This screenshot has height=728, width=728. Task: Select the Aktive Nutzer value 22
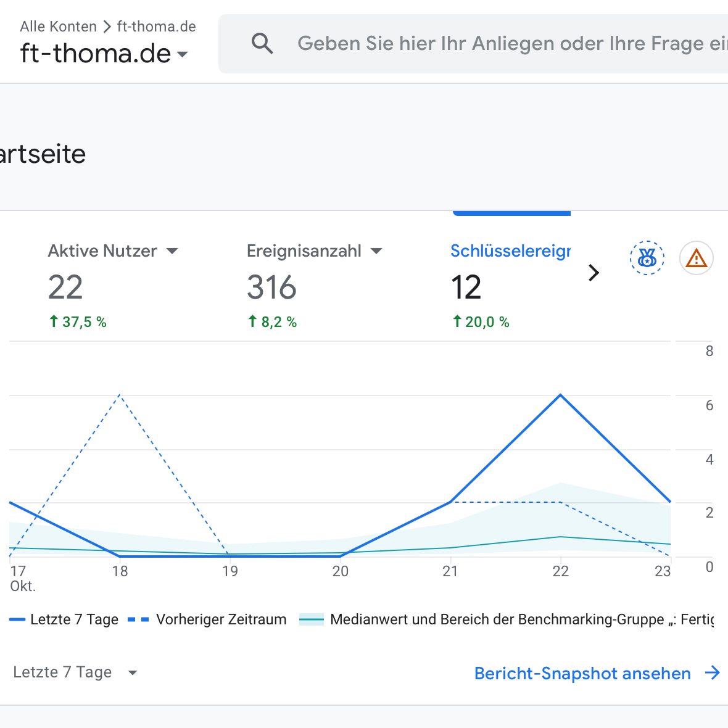[x=65, y=287]
